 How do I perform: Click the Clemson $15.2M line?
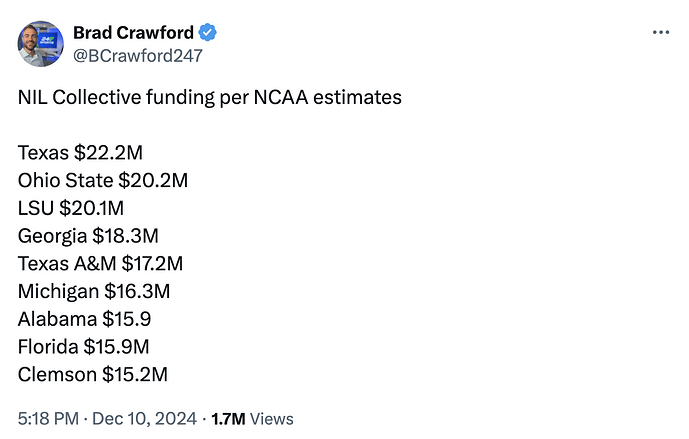[x=92, y=374]
